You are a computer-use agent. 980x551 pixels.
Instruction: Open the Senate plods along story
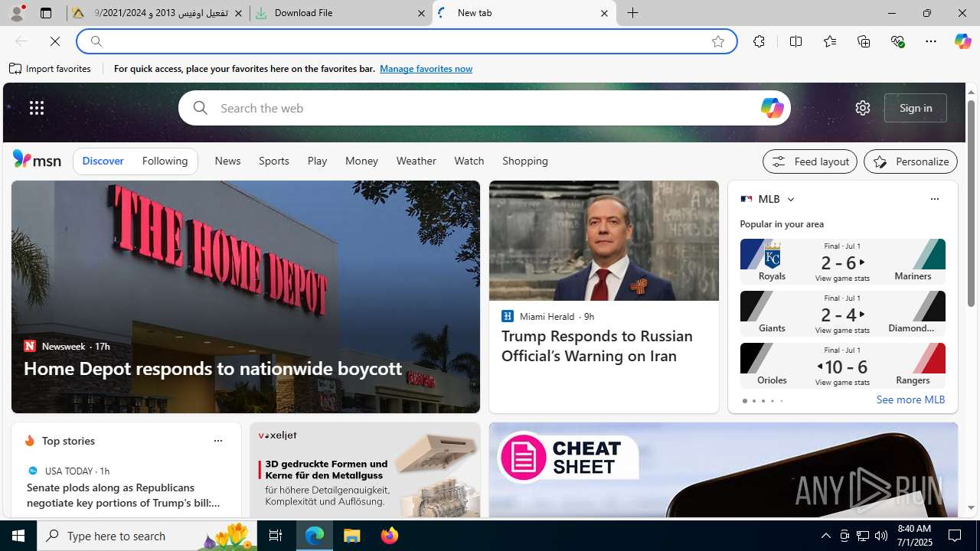[123, 495]
